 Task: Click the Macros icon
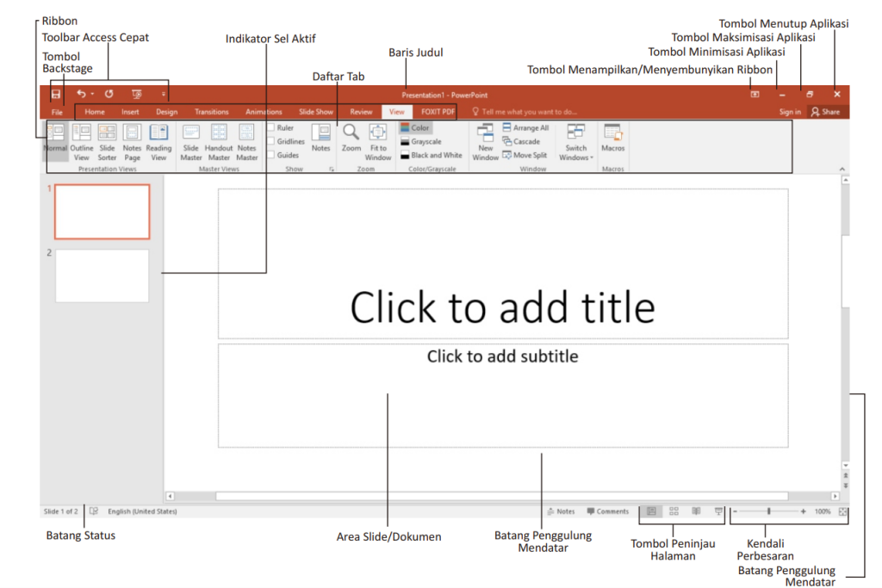tap(612, 137)
